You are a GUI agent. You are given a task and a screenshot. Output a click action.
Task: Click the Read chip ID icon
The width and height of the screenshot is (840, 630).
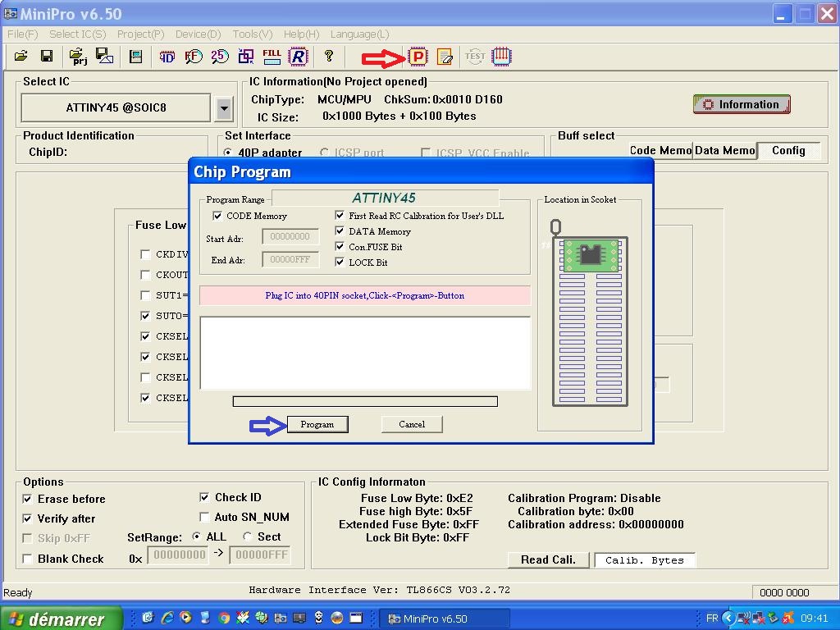click(x=167, y=57)
